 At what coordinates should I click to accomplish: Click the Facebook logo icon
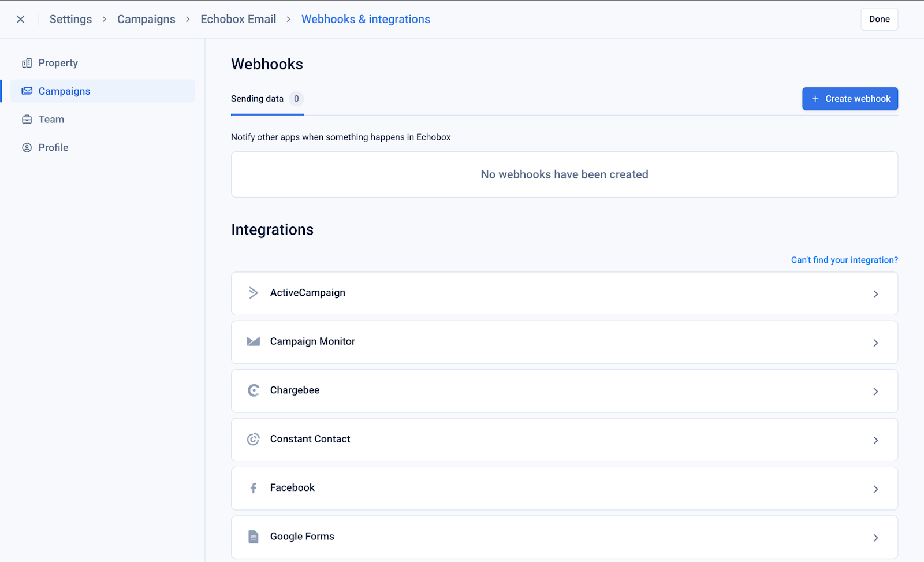tap(253, 488)
